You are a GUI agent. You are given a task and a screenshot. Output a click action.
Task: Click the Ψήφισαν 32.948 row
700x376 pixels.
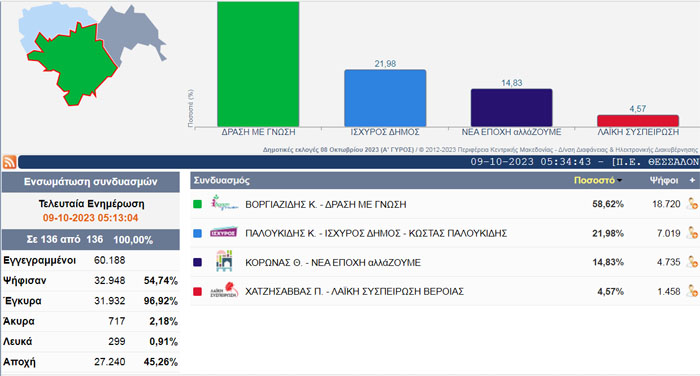coord(91,281)
